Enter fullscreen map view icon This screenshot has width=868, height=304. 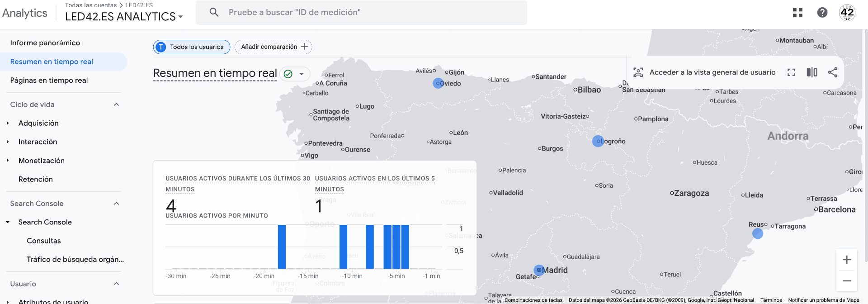[x=791, y=72]
